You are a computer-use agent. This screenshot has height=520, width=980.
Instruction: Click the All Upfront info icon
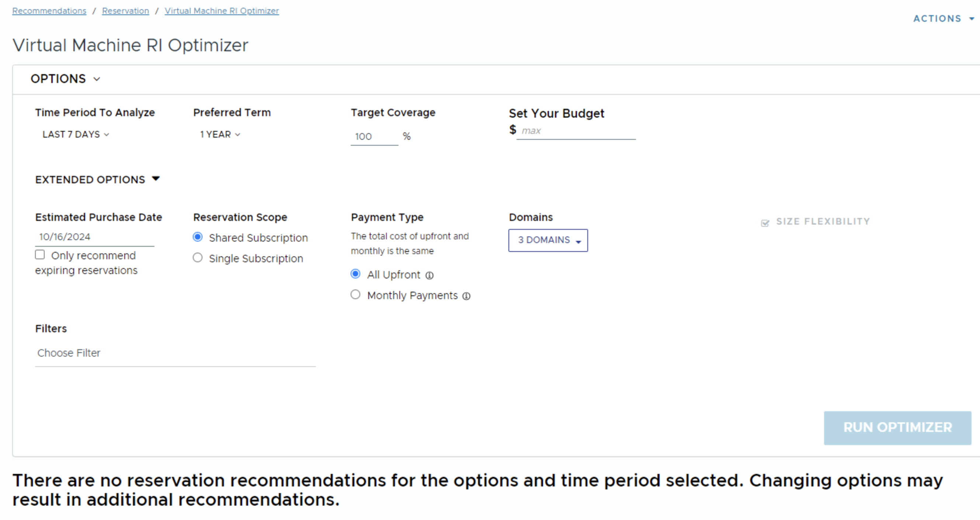(x=429, y=275)
